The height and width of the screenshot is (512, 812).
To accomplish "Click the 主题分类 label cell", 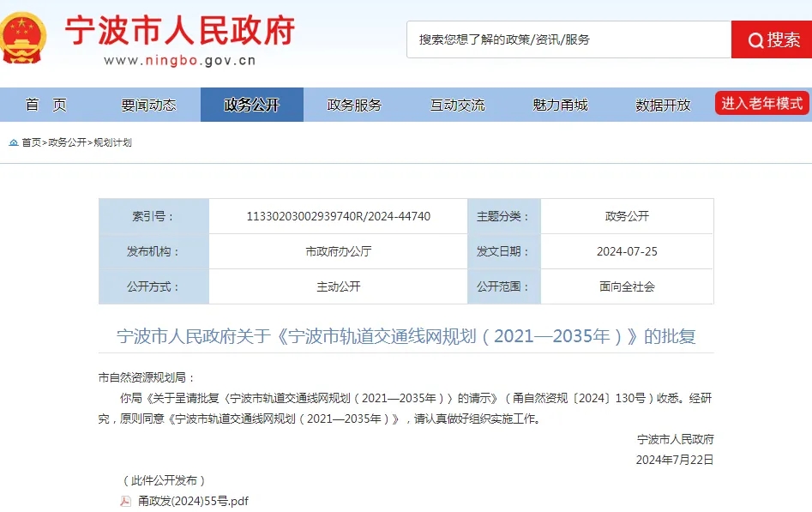I will point(504,216).
